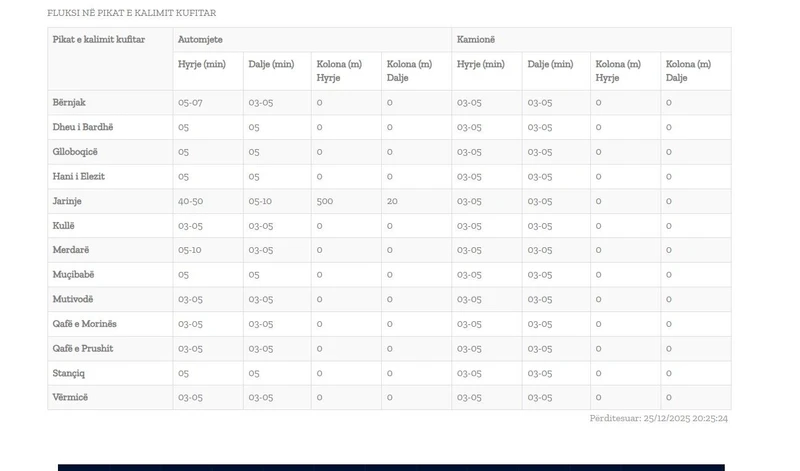
Task: Click the Merdarë row label
Action: pos(70,250)
